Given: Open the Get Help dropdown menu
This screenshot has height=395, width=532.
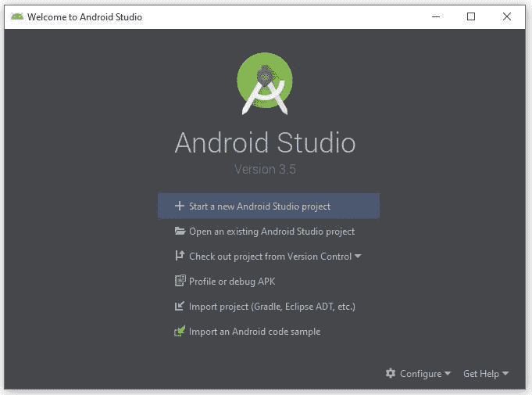Looking at the screenshot, I should [485, 374].
